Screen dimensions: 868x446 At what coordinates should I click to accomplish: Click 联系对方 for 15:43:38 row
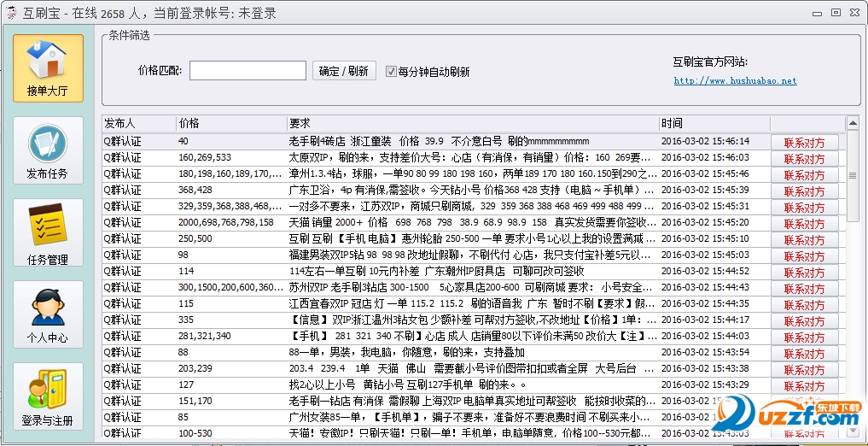click(804, 370)
